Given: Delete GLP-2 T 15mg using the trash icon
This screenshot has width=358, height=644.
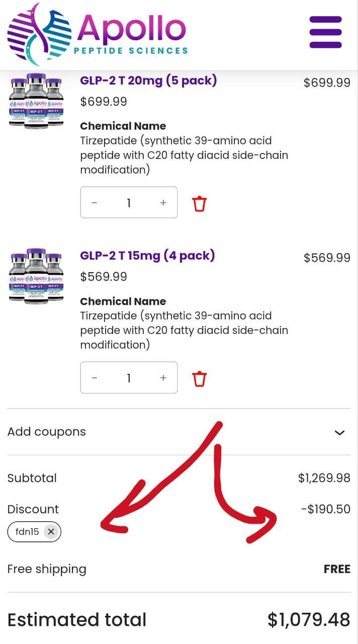Looking at the screenshot, I should click(199, 378).
